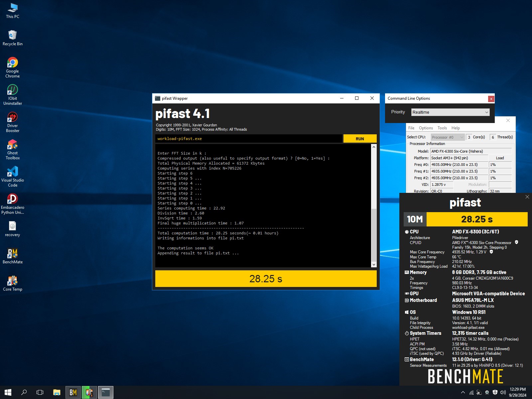Click the workload-pifast.exe command field
This screenshot has width=532, height=399.
coord(248,139)
